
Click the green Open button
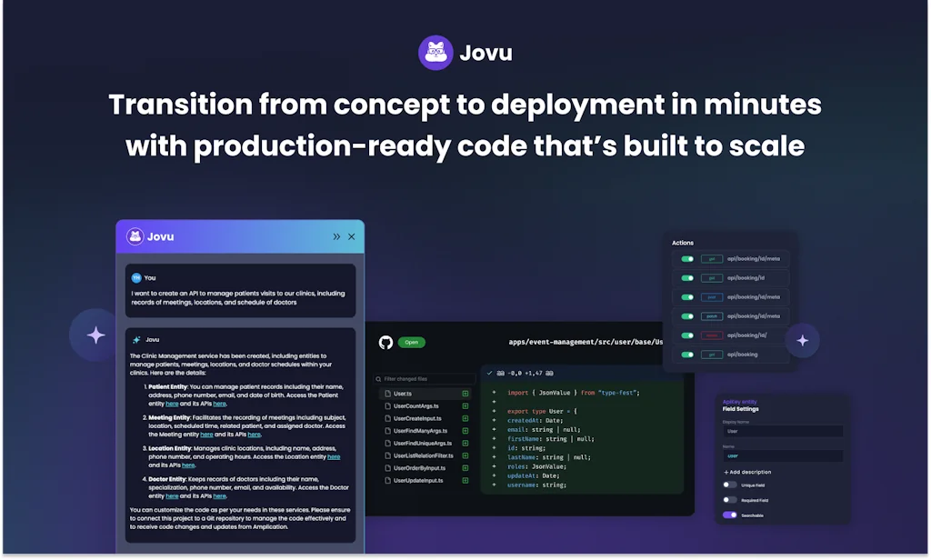pyautogui.click(x=411, y=343)
